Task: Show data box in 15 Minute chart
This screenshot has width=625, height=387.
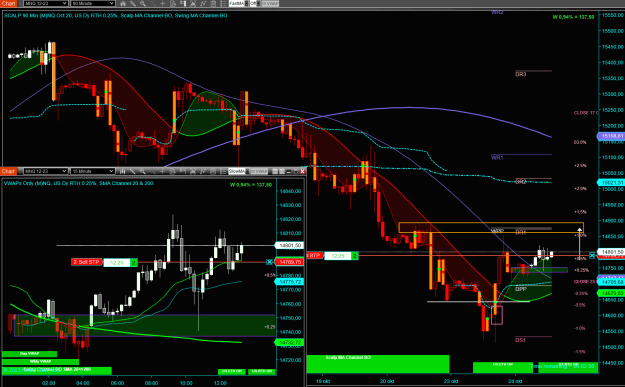Action: coord(173,171)
